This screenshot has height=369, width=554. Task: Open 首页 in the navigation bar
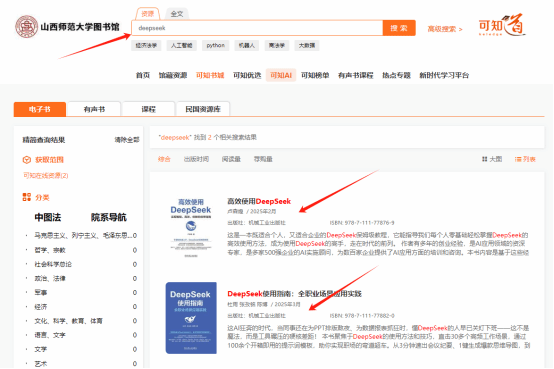pyautogui.click(x=143, y=75)
